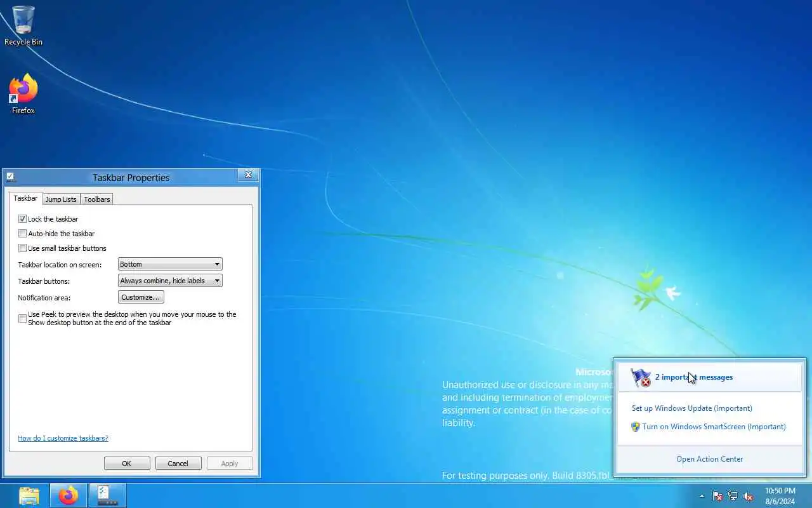This screenshot has height=508, width=812.
Task: Click the Notification area label
Action: point(44,298)
